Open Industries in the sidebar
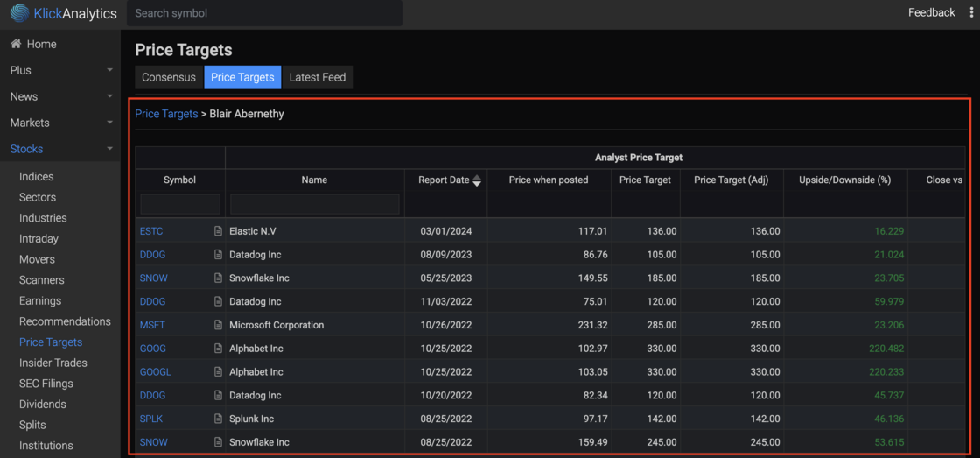The width and height of the screenshot is (980, 458). [x=43, y=218]
